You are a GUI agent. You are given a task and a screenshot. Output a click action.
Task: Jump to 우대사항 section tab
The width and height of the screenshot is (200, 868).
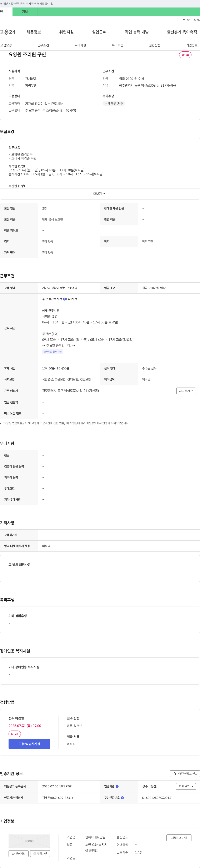click(80, 45)
